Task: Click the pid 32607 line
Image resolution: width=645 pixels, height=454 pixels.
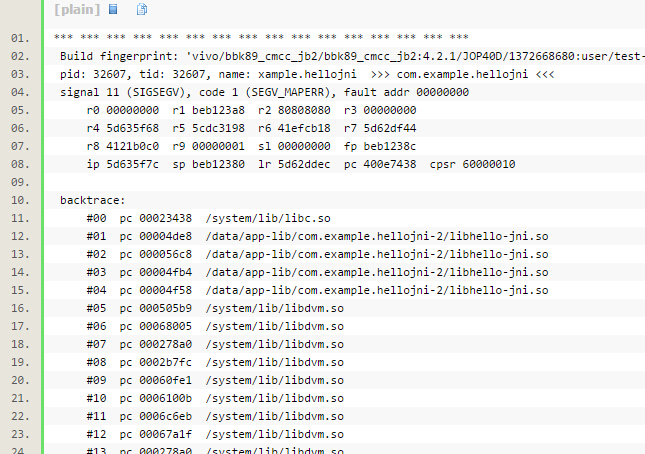Action: click(306, 74)
